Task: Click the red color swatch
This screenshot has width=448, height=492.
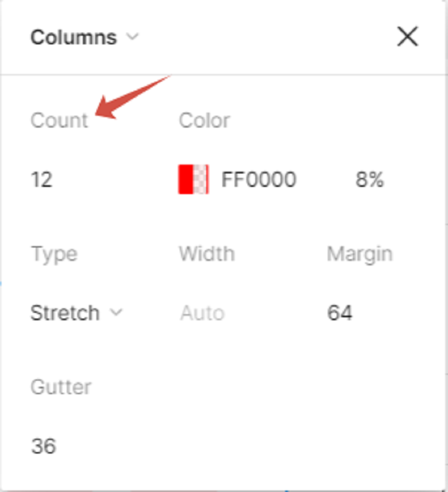Action: coord(186,179)
